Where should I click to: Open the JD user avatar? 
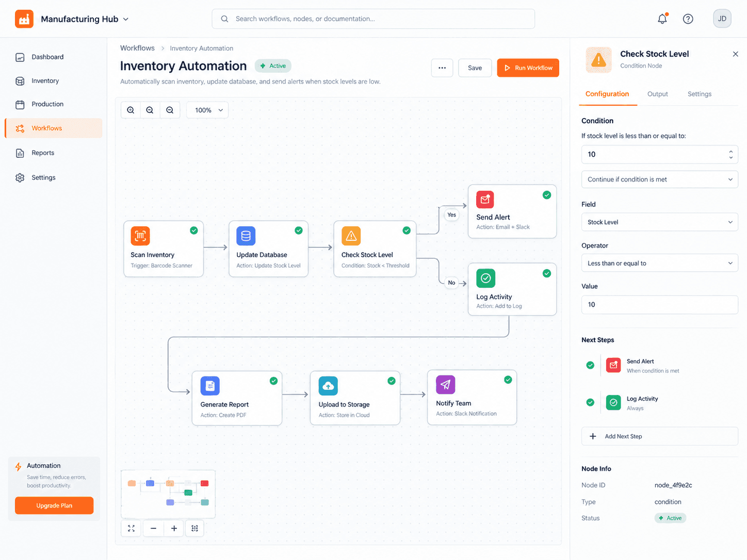point(722,19)
